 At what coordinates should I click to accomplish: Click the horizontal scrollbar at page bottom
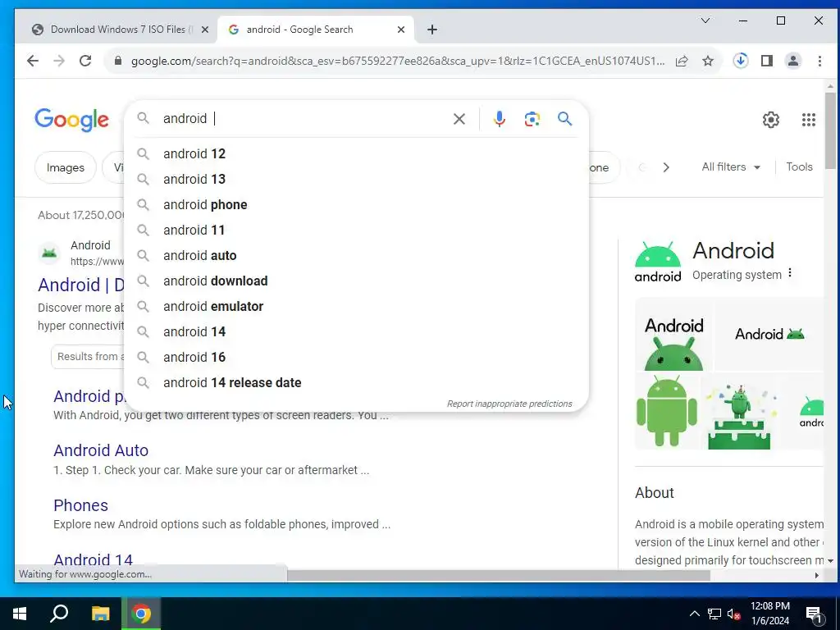(x=498, y=575)
